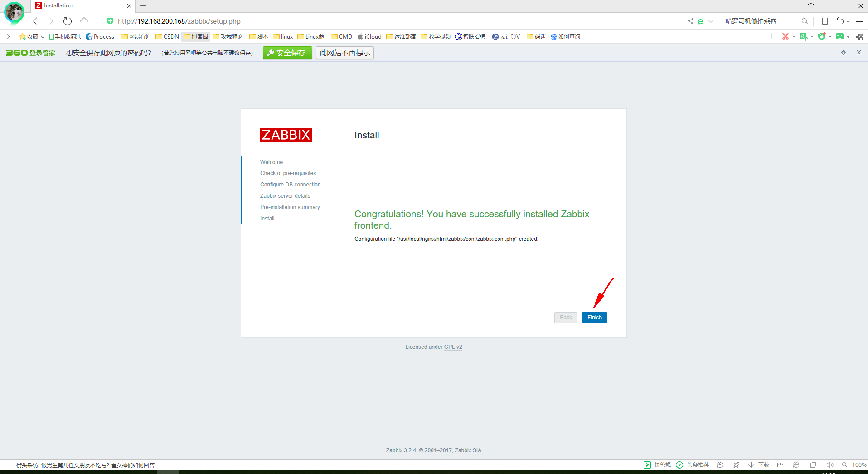Image resolution: width=868 pixels, height=474 pixels.
Task: Go back with browser back arrow
Action: coord(35,21)
